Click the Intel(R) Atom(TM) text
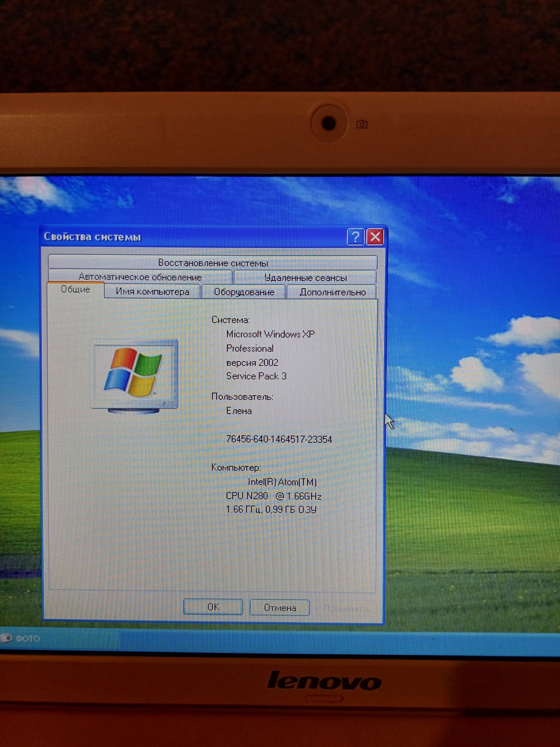The image size is (560, 747). tap(282, 482)
